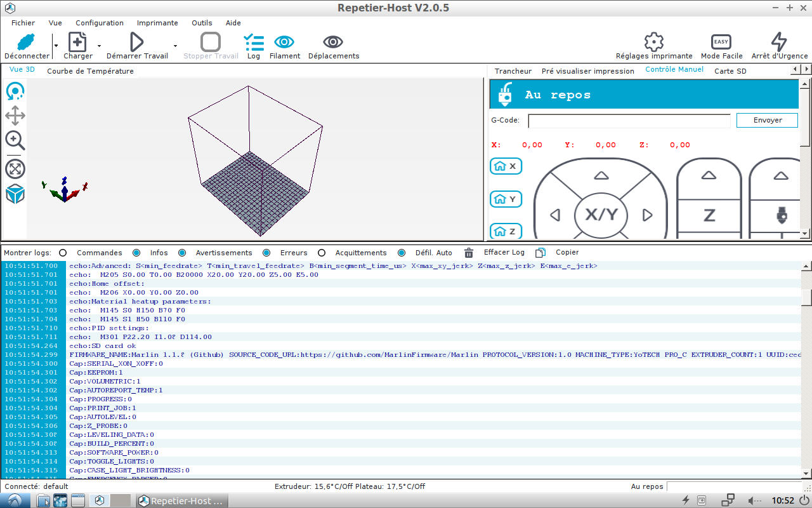The height and width of the screenshot is (508, 812).
Task: Click the extruder nozzle icon on the pad
Action: point(782,215)
